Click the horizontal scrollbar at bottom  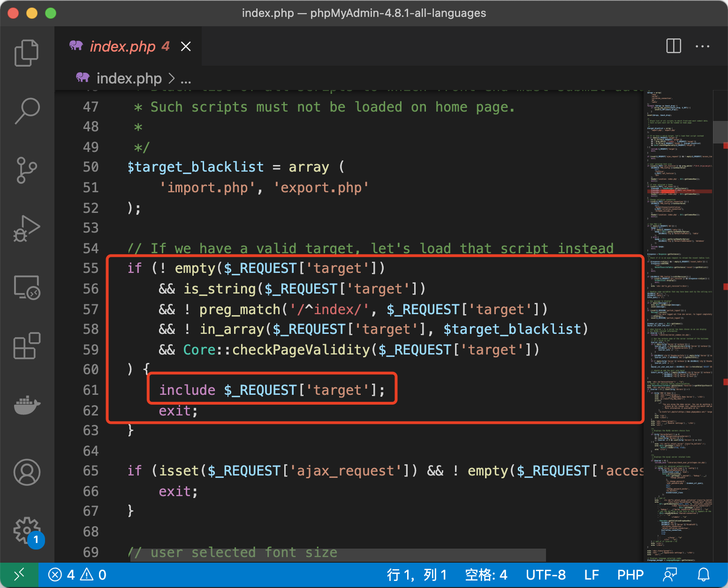coord(337,555)
